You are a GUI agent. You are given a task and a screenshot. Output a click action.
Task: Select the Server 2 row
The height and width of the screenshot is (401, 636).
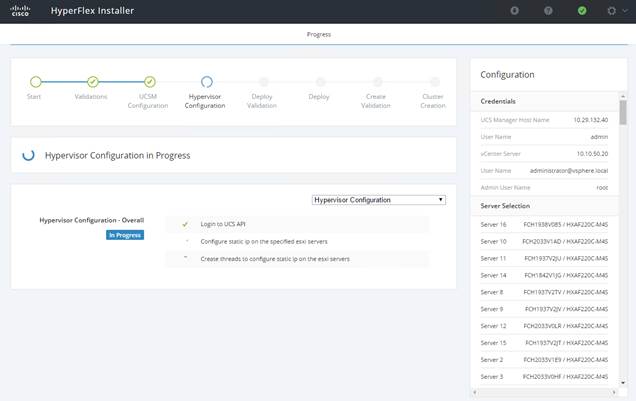[x=544, y=360]
